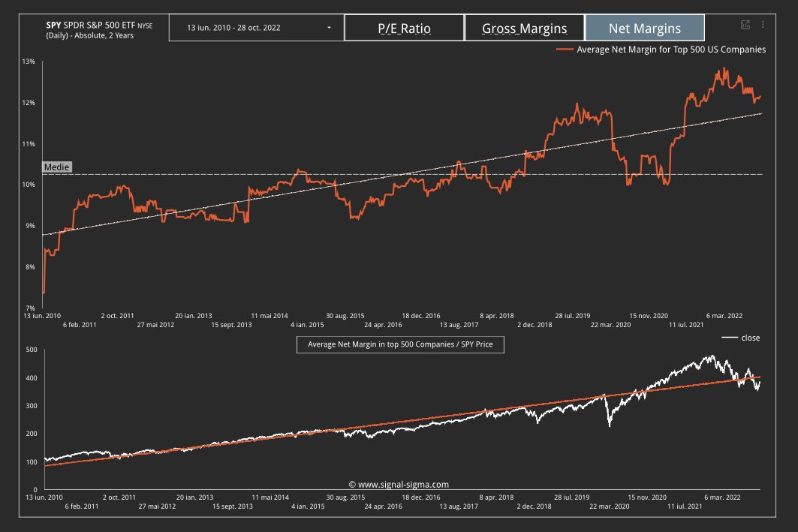
Task: Open the three-dot options menu
Action: tap(763, 25)
